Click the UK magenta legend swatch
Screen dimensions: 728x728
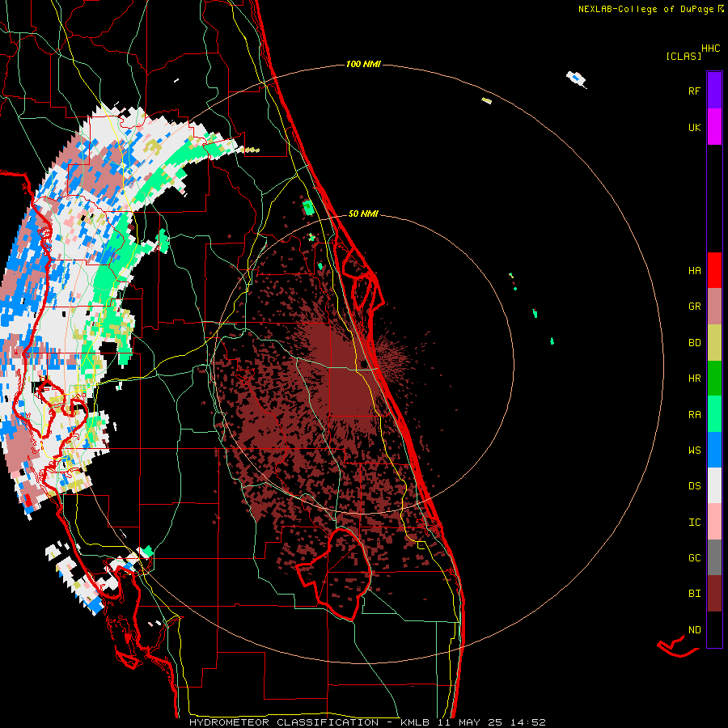click(x=714, y=127)
